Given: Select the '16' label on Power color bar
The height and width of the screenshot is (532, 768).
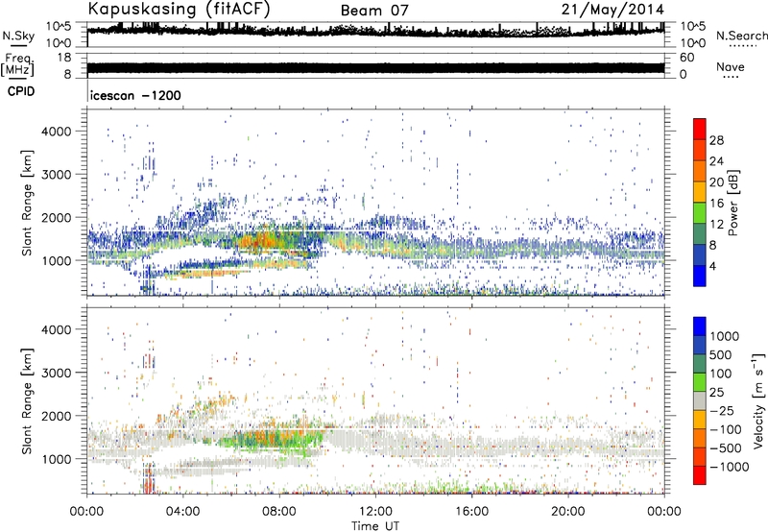Looking at the screenshot, I should 716,204.
